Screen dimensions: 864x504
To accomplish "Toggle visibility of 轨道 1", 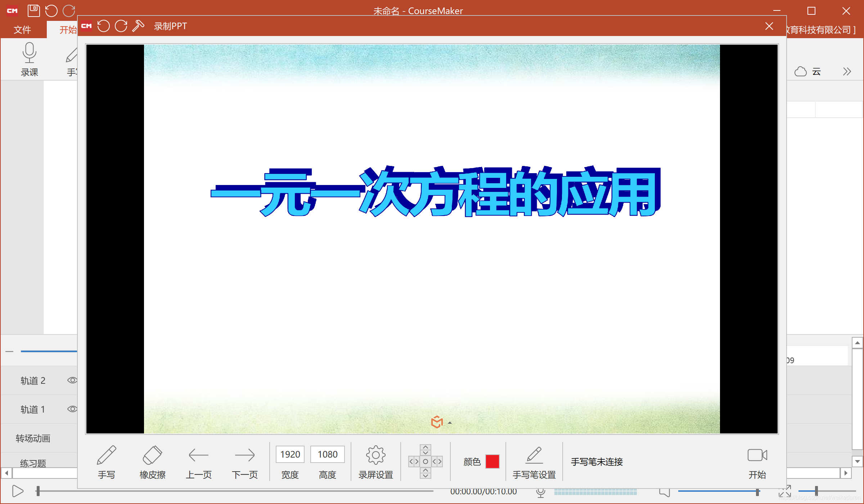I will click(x=72, y=409).
